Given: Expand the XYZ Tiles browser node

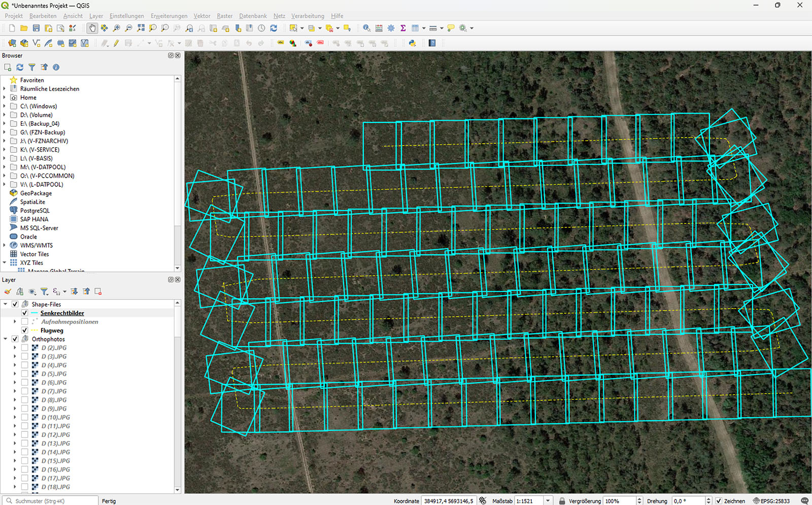Looking at the screenshot, I should click(x=5, y=263).
